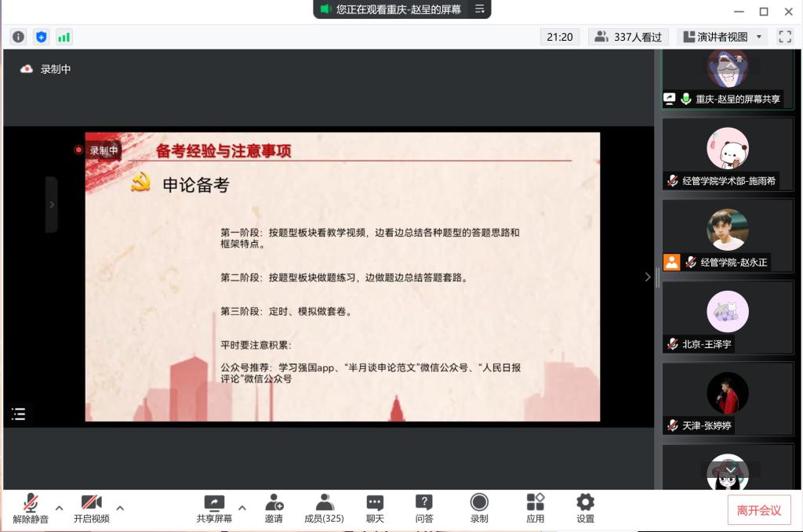Enter full screen mode
Viewport: 803px width, 532px height.
pos(784,37)
